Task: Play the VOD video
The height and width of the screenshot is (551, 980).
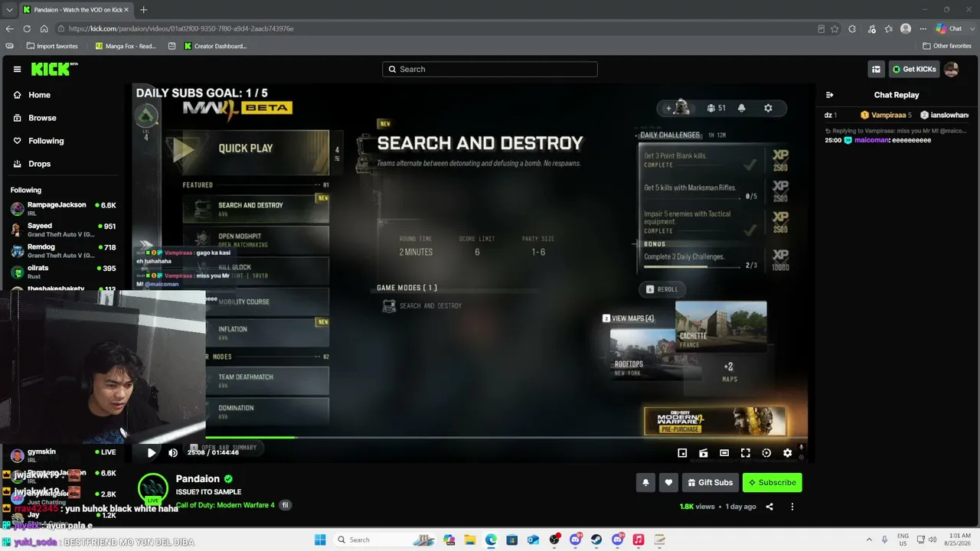Action: [x=152, y=453]
